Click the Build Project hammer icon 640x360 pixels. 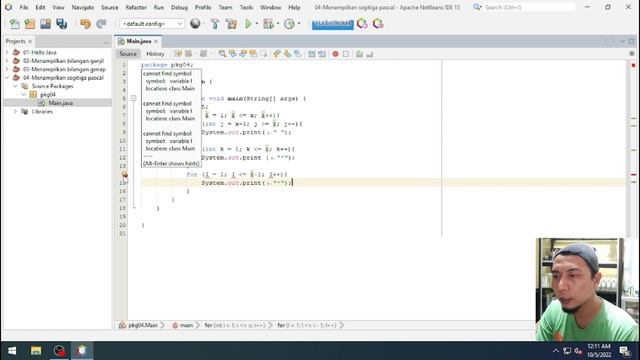click(215, 24)
